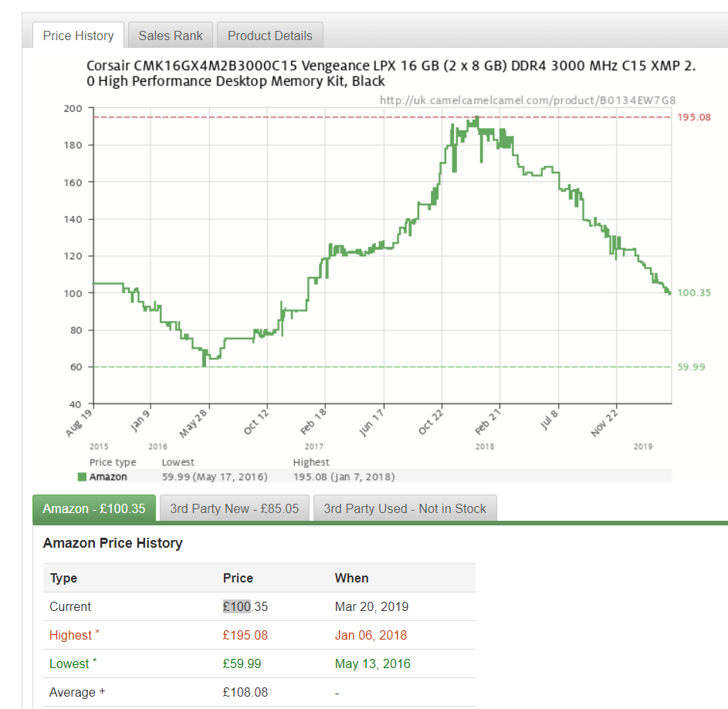Click the Corsair Vengeance LPX chart title
Image resolution: width=728 pixels, height=709 pixels.
click(x=390, y=73)
